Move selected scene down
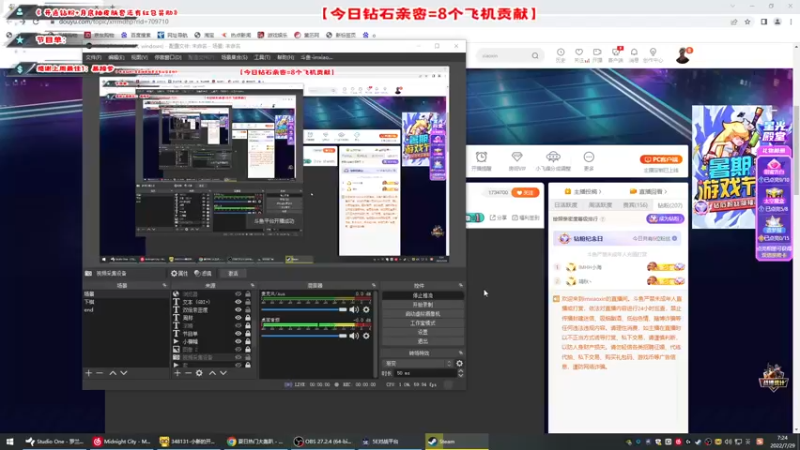 coord(123,373)
